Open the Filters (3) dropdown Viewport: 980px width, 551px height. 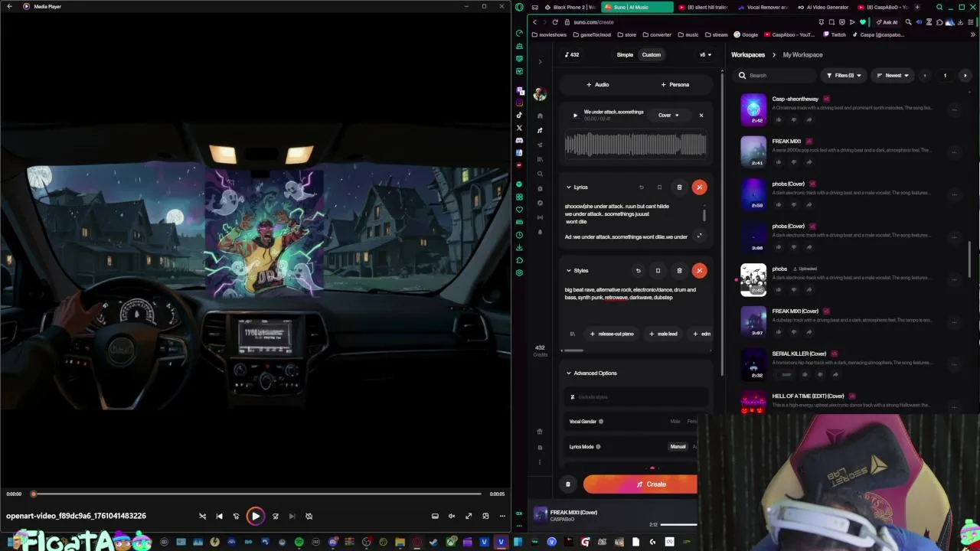point(844,75)
